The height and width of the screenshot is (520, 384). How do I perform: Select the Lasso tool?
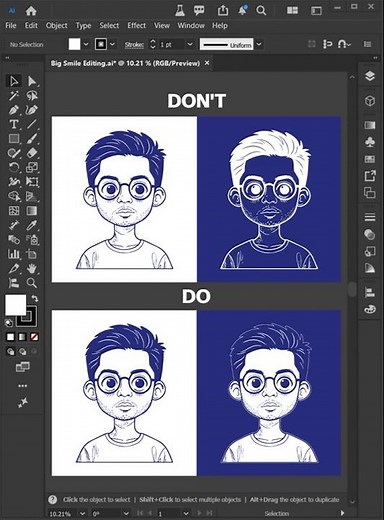[32, 96]
